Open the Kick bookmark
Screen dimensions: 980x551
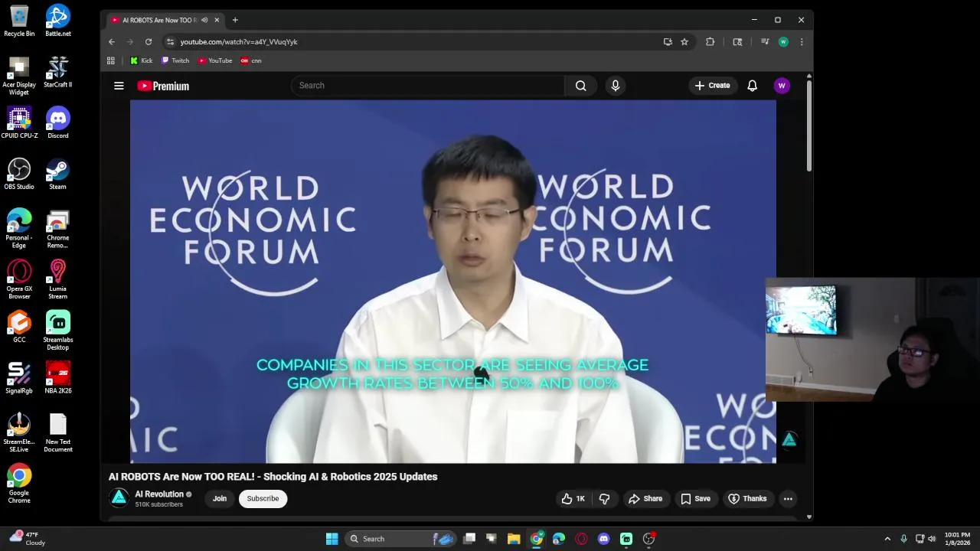pyautogui.click(x=141, y=60)
